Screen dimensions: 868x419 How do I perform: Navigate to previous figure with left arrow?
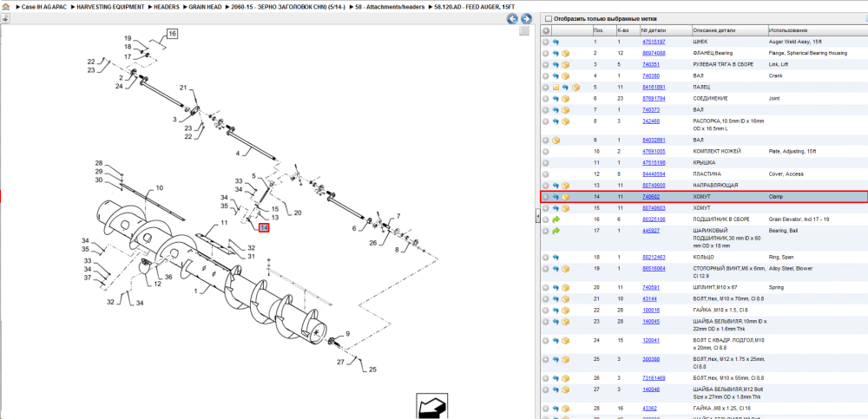[513, 19]
